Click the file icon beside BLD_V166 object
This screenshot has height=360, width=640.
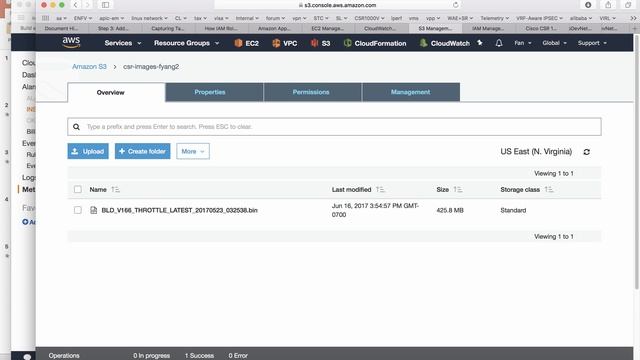click(93, 210)
